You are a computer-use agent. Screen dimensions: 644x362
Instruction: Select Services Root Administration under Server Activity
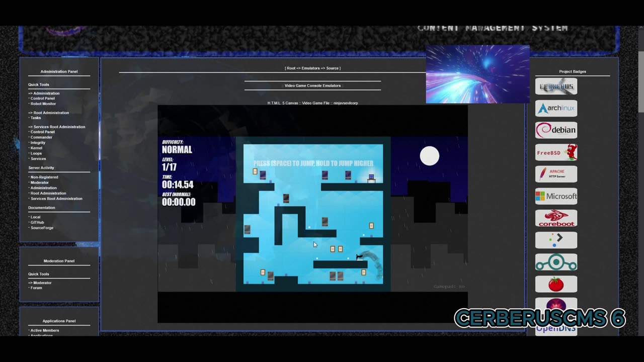pyautogui.click(x=56, y=199)
